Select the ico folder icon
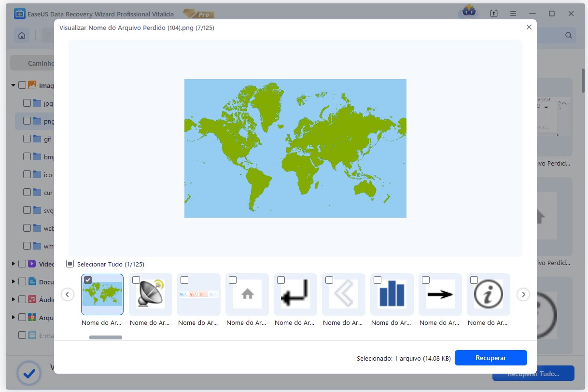 (37, 174)
